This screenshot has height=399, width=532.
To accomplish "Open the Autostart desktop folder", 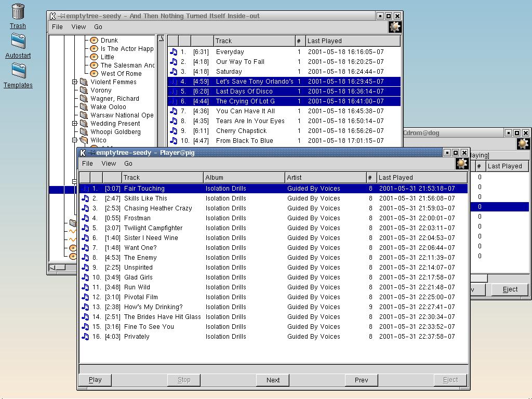I will (x=18, y=42).
